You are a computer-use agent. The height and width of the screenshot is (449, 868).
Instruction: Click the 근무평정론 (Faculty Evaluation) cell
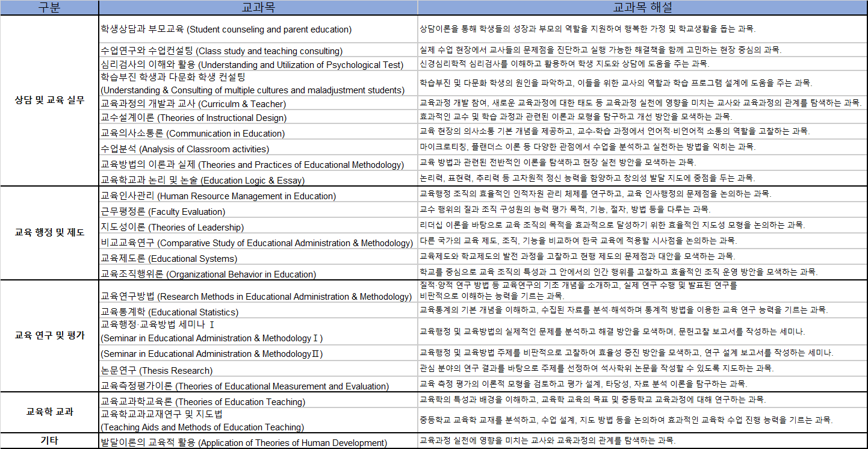[x=163, y=211]
